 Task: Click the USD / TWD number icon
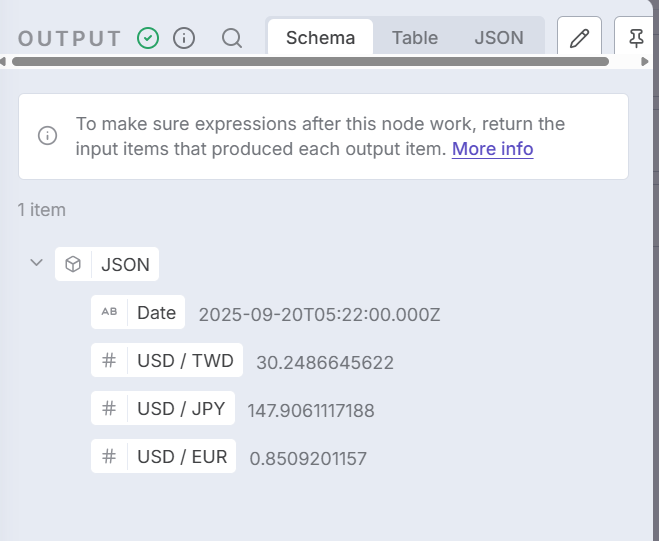(x=109, y=361)
